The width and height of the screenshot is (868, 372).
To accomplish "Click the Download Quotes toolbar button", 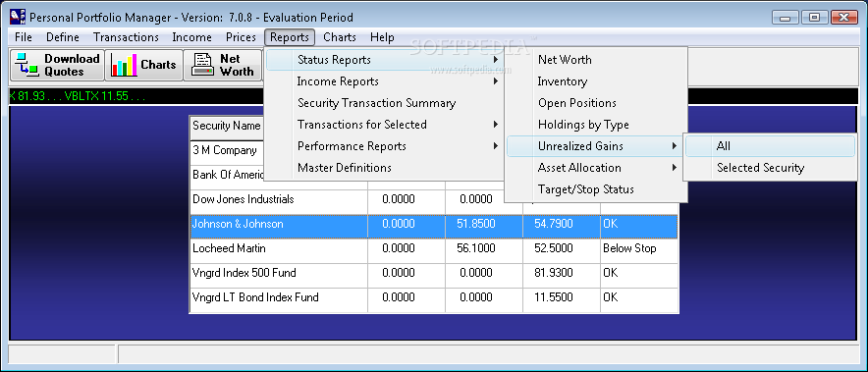I will click(x=57, y=66).
